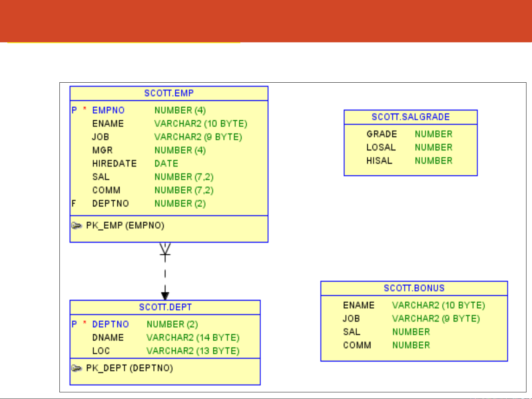Select the SCOTT.SALGRADE table title
This screenshot has width=532, height=399.
(411, 117)
